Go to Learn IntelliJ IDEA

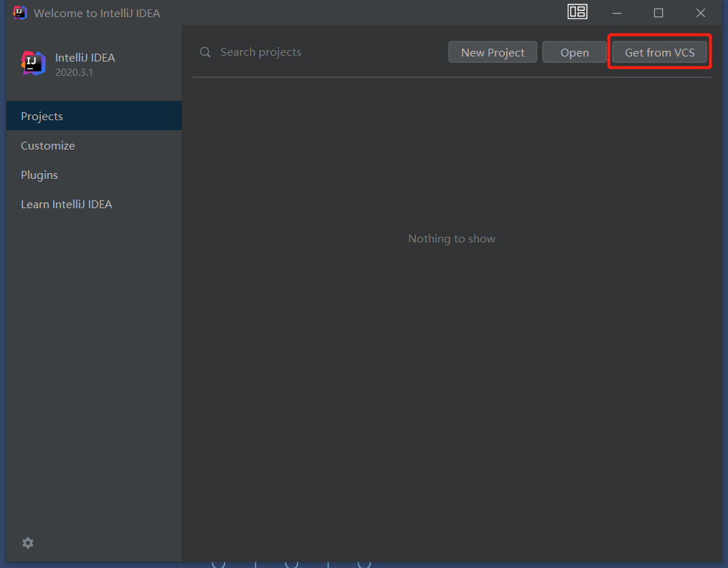[x=94, y=204]
